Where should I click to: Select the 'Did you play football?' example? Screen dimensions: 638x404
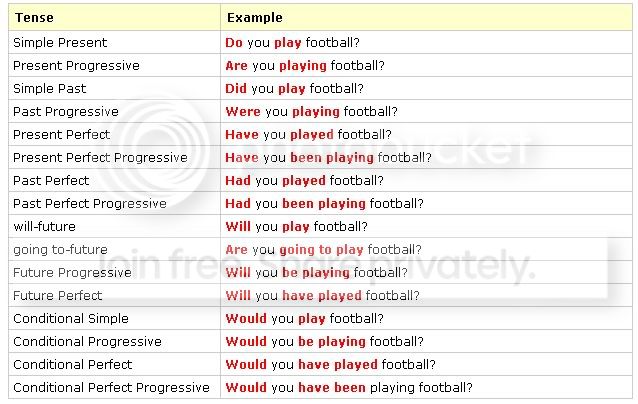tap(294, 89)
